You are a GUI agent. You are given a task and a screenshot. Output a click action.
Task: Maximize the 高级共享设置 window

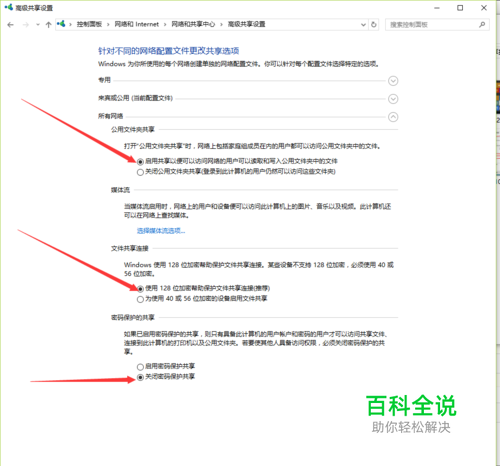coord(460,8)
